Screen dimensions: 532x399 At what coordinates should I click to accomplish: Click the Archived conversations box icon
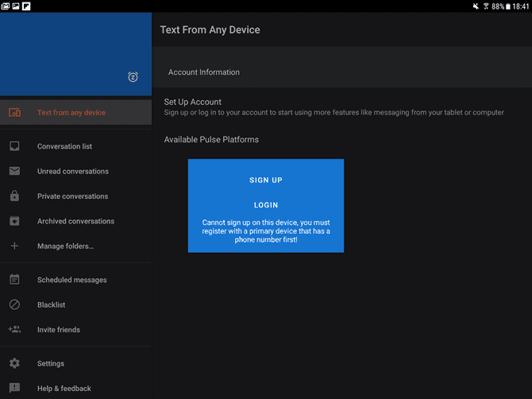(x=14, y=221)
